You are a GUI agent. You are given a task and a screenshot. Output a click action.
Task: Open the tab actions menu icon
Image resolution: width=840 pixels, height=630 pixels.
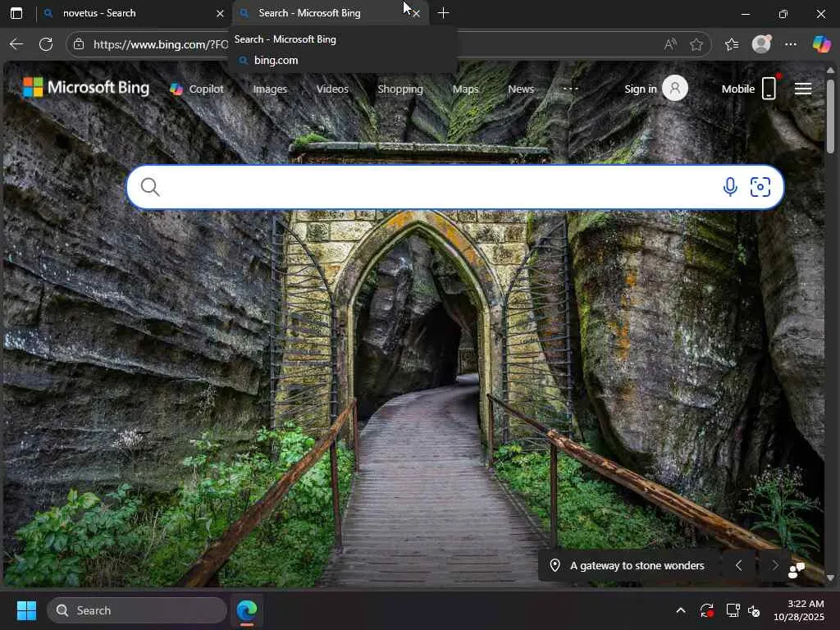(x=16, y=13)
